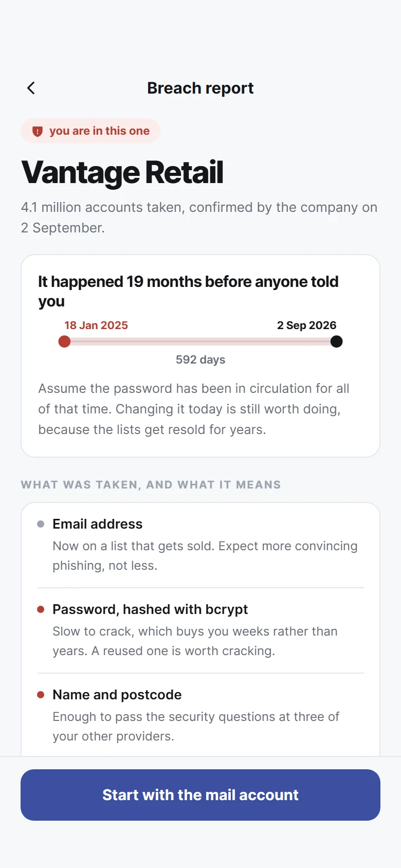Tap the red shield alert icon

point(38,131)
